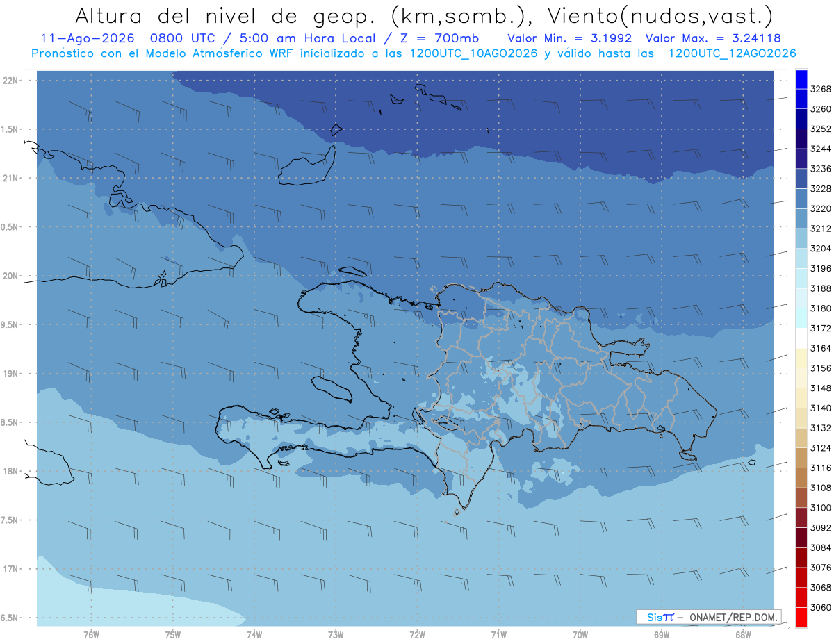Pick legend swatch between 3228 and 3236

(801, 179)
